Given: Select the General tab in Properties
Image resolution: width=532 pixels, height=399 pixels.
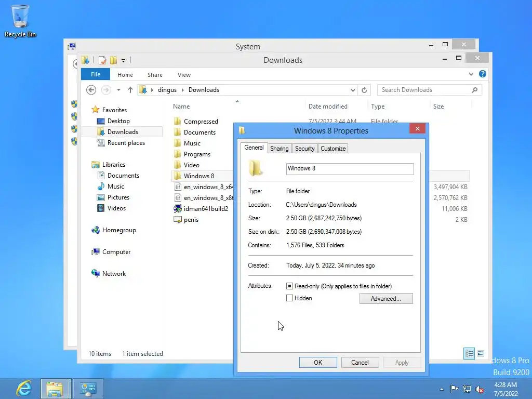Looking at the screenshot, I should point(254,148).
